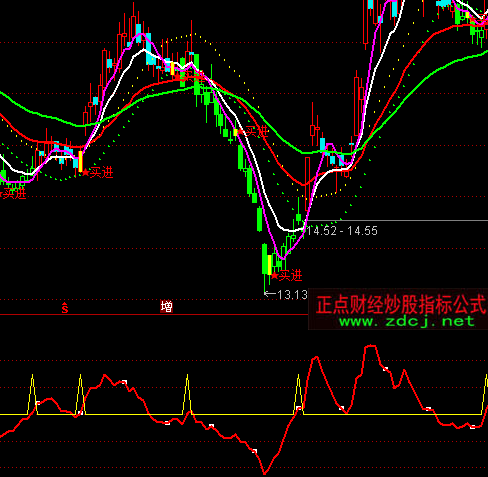The height and width of the screenshot is (477, 488).
Task: Click the red separator line under the S marker
Action: coord(153,314)
